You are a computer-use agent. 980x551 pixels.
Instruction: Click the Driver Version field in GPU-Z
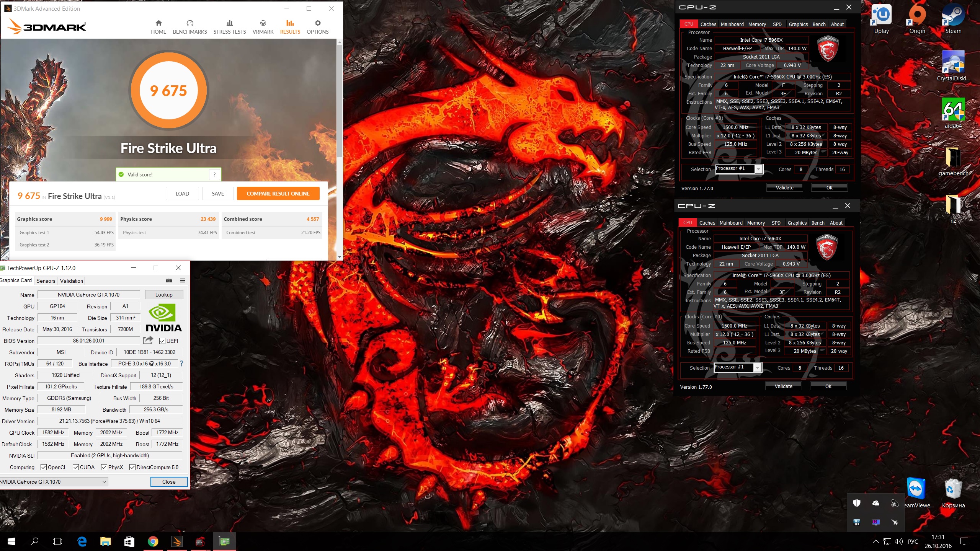point(109,421)
